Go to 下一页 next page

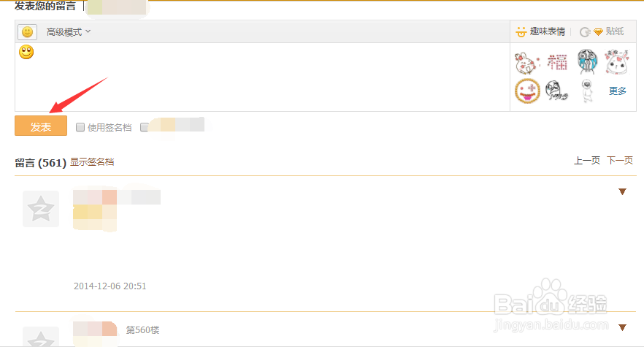click(620, 161)
